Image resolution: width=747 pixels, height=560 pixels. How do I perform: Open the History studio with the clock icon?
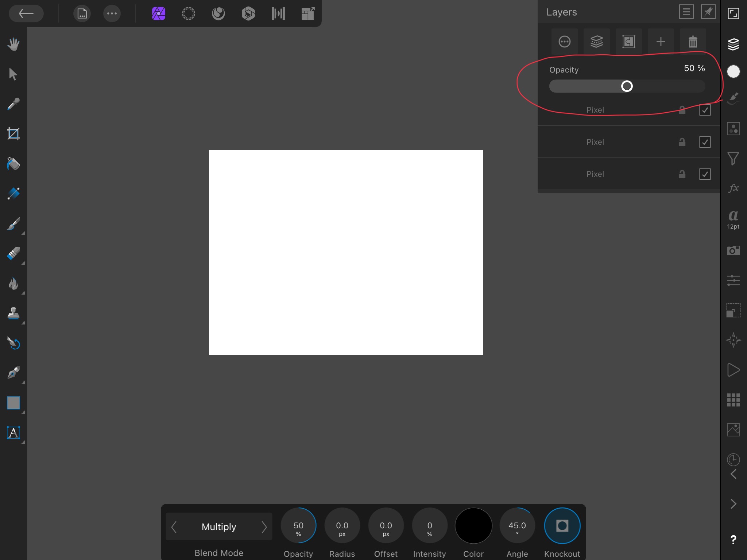733,460
